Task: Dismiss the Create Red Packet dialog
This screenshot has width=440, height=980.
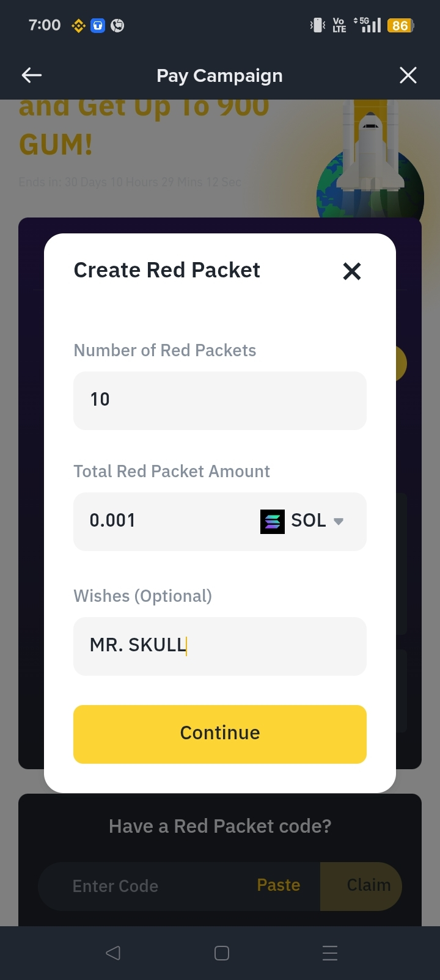Action: (x=352, y=271)
